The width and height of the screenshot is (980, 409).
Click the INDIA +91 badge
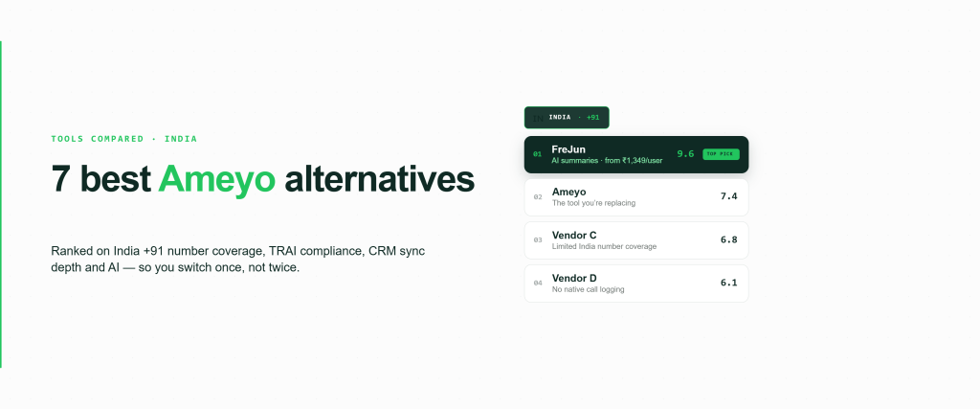coord(567,118)
